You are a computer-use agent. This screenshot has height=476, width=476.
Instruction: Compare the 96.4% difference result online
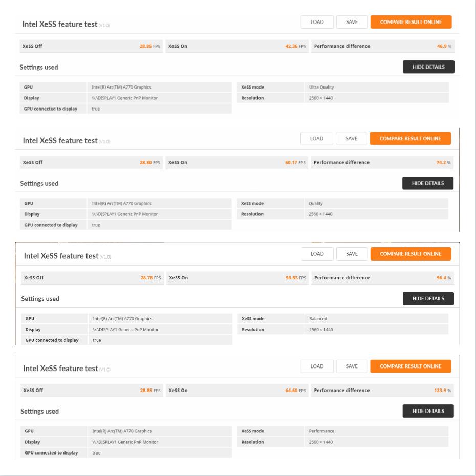tap(411, 253)
